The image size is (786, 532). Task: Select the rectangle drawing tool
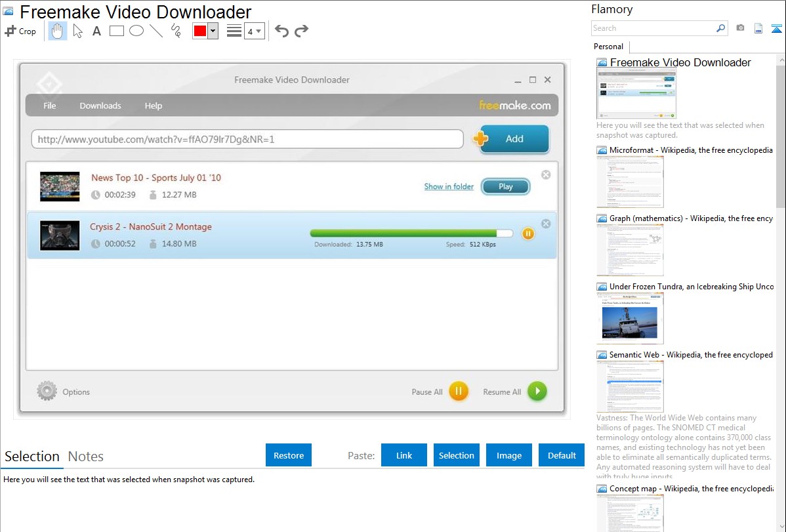click(x=116, y=31)
